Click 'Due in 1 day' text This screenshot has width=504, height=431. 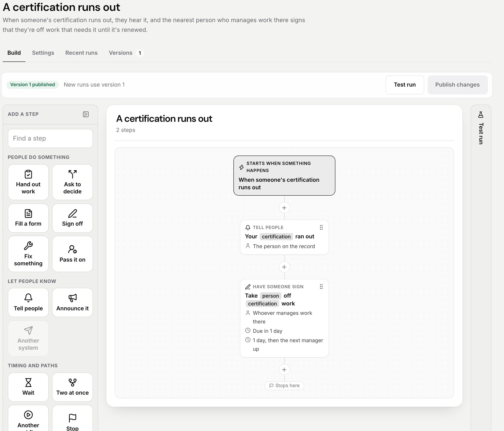(x=268, y=331)
